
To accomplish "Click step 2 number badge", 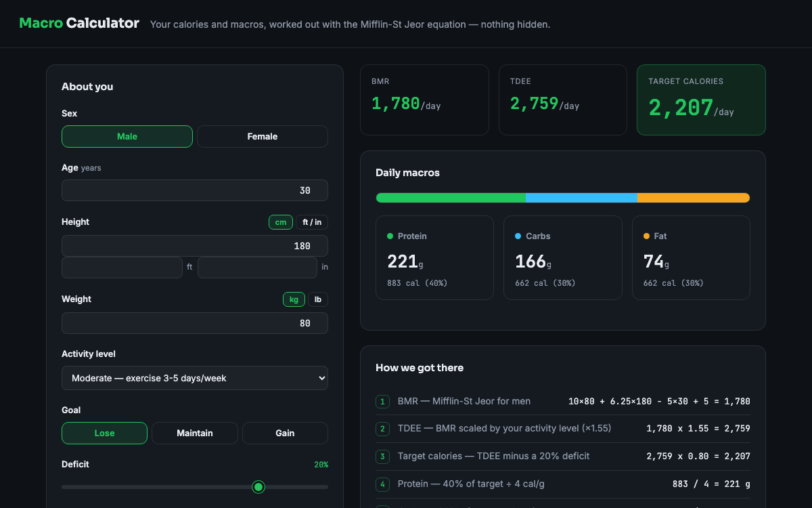I will 382,429.
